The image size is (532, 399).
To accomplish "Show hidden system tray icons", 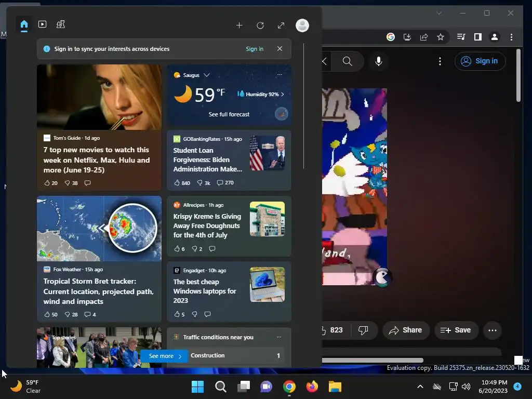I will pos(420,387).
